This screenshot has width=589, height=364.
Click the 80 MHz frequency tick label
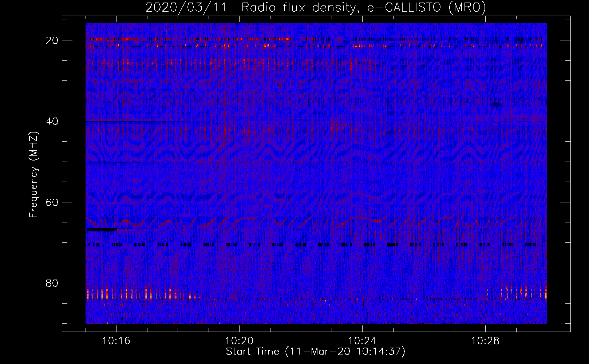click(52, 283)
